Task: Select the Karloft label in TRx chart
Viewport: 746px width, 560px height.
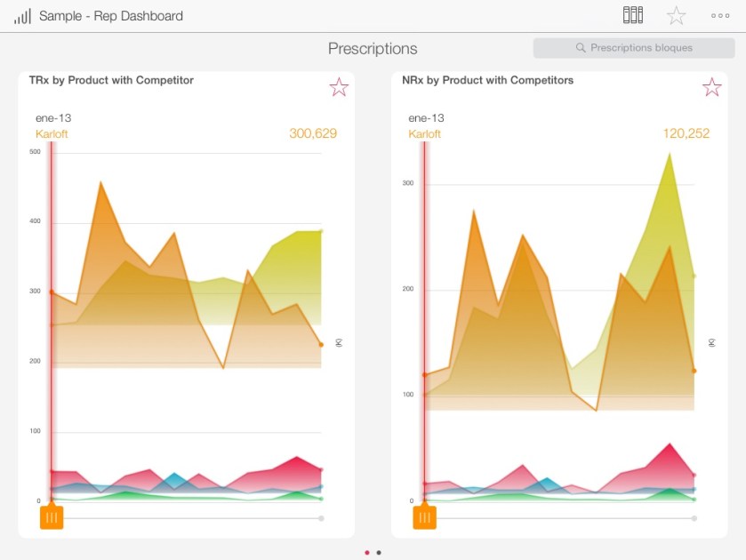Action: [52, 134]
